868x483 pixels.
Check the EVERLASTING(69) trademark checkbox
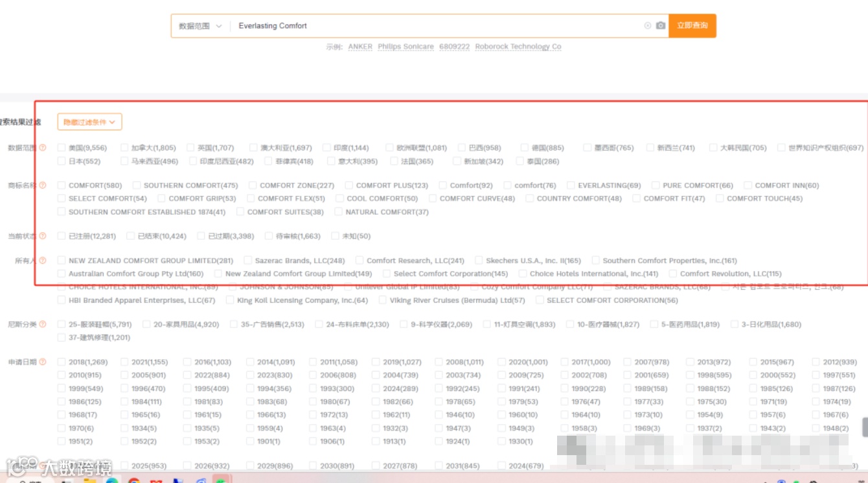[x=571, y=185]
